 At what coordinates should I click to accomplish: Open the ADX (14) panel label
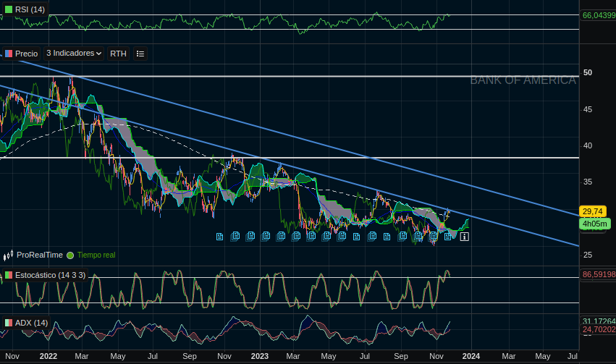pyautogui.click(x=31, y=323)
